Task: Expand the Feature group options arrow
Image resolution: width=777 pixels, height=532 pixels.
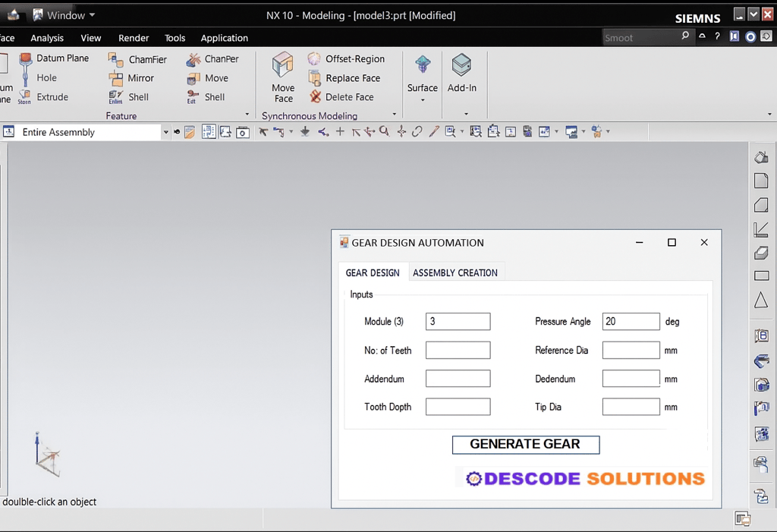Action: tap(247, 115)
